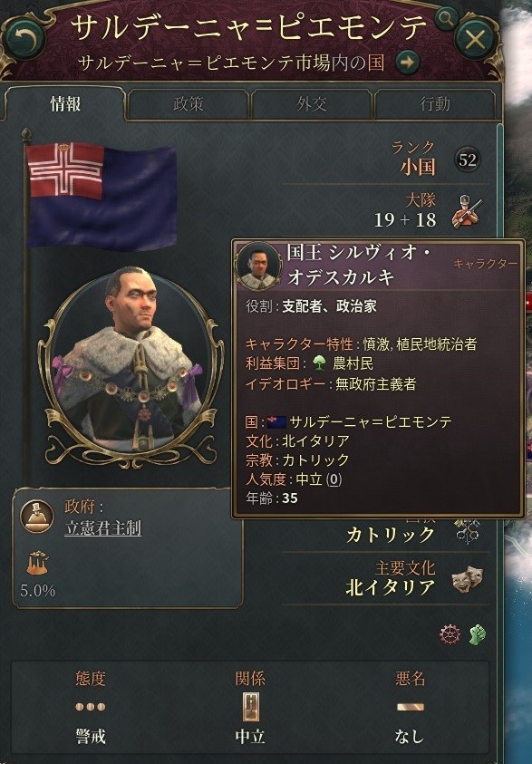
Task: Click the rank number 52 badge
Action: coord(468,160)
